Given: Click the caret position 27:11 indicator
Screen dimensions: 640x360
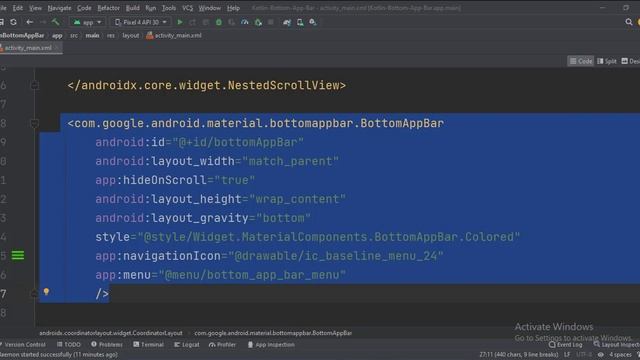Looking at the screenshot, I should click(x=519, y=355).
